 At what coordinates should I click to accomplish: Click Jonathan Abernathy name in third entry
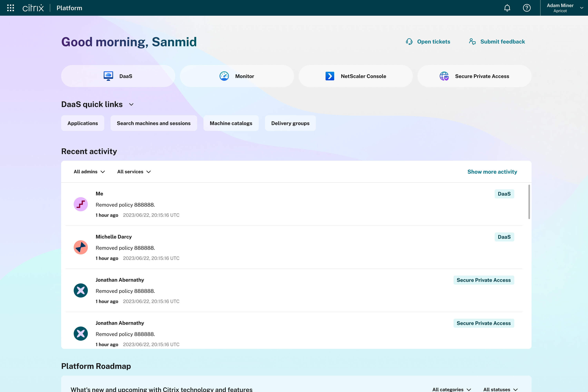[x=120, y=280]
